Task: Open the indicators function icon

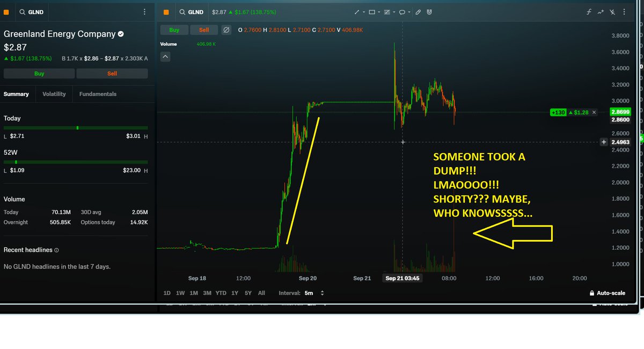Action: pyautogui.click(x=589, y=12)
